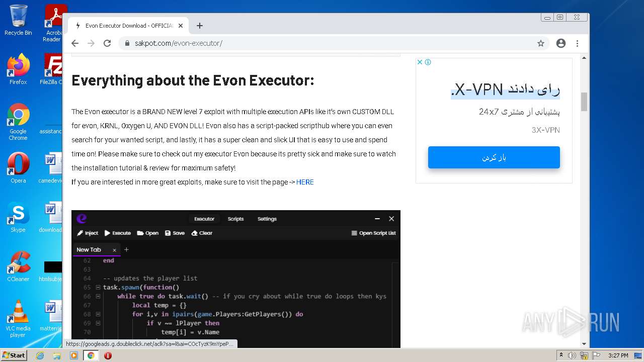Select the FileZilla desktop shortcut
This screenshot has width=644, height=362.
52,69
